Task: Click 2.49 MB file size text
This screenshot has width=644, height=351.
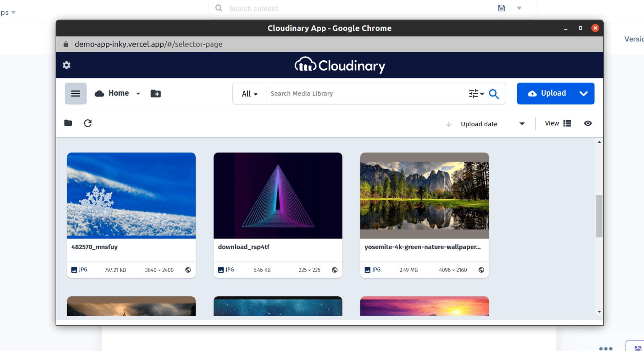Action: pyautogui.click(x=408, y=270)
